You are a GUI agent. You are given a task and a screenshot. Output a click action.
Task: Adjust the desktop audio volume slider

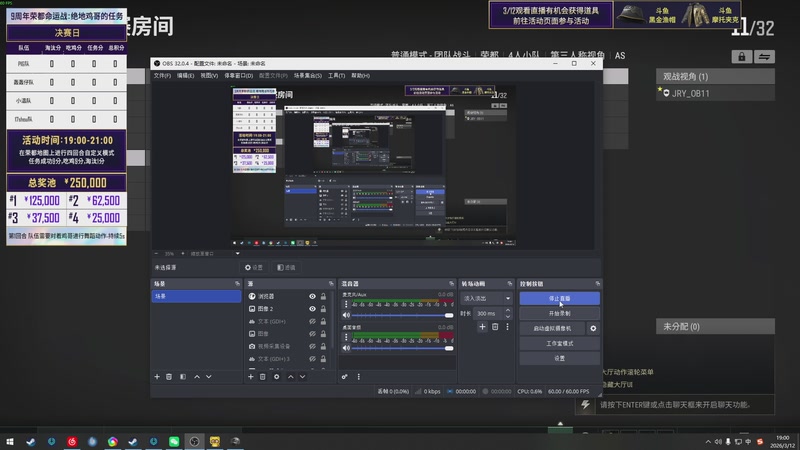(x=403, y=348)
